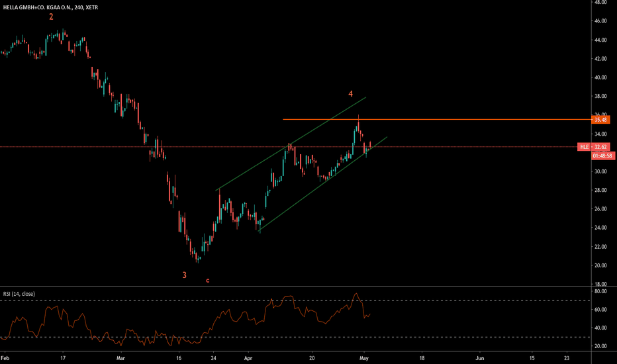Screen dimensions: 617x364
Task: Click the 20.00 price axis label
Action: tap(600, 265)
